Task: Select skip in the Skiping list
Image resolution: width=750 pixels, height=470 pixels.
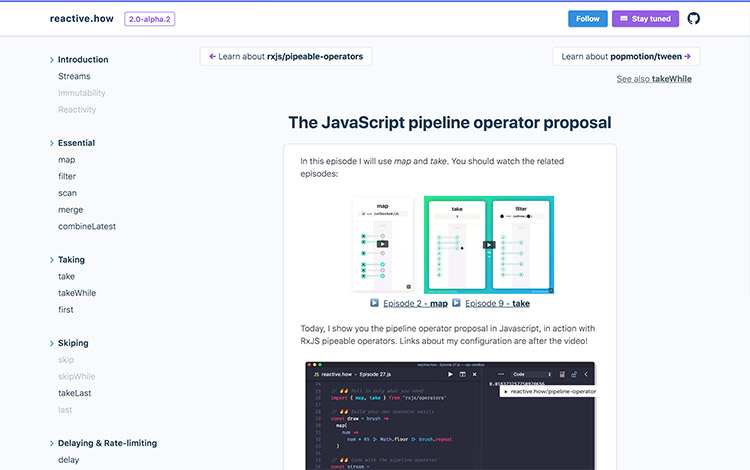Action: (x=66, y=360)
